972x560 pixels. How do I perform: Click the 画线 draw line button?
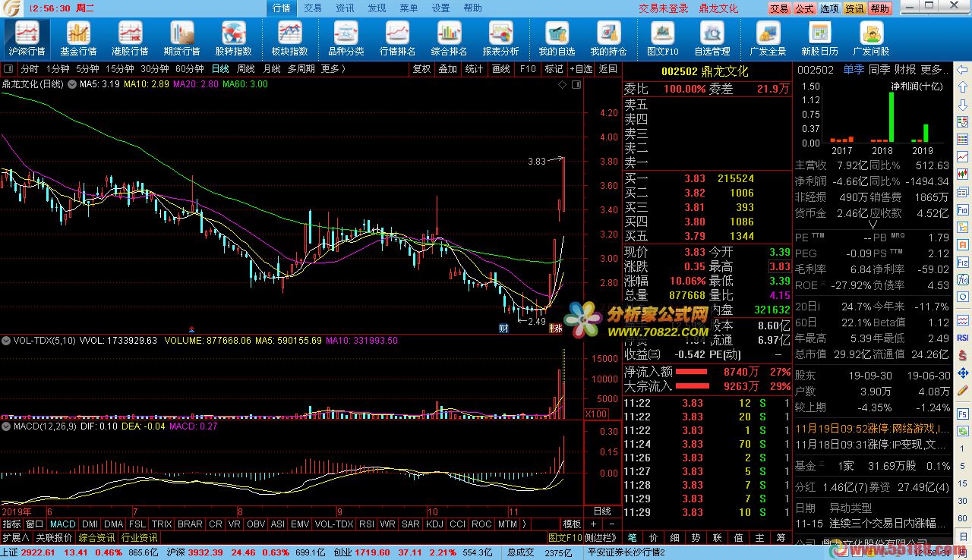tap(501, 69)
